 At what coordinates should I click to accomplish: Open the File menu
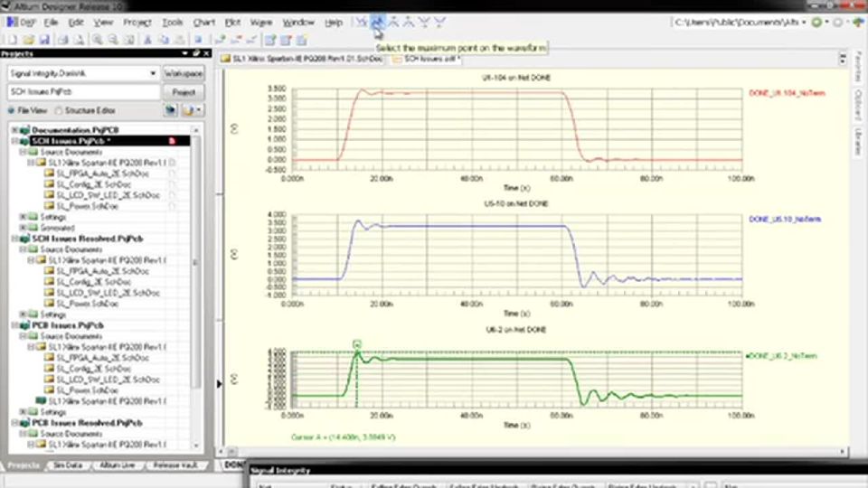51,22
